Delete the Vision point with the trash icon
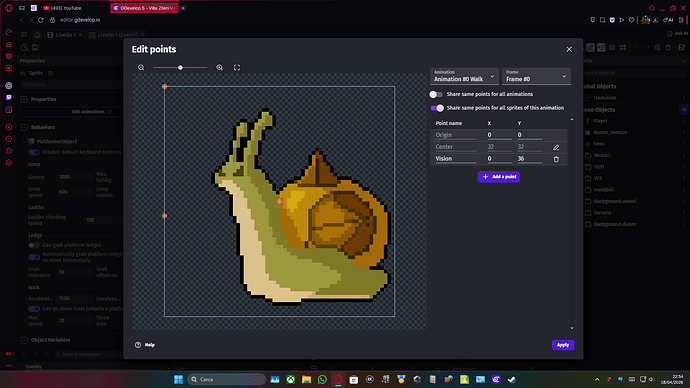 [x=556, y=159]
